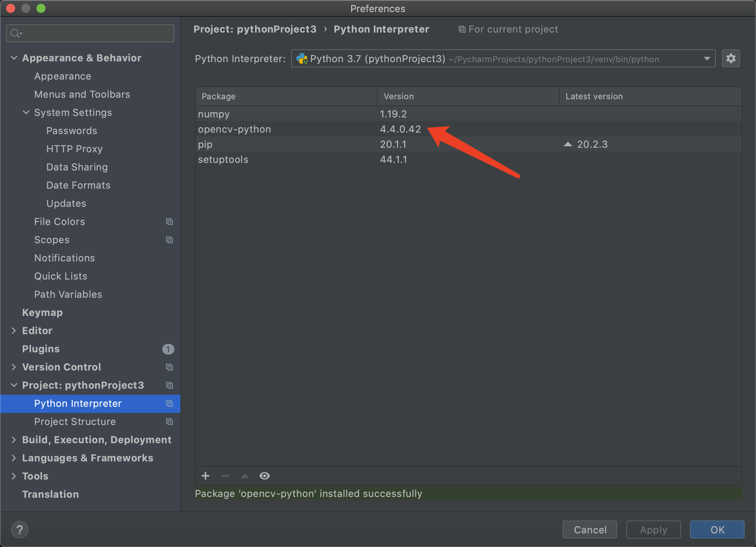The image size is (756, 547).
Task: Toggle the show early releases eye icon
Action: point(265,476)
